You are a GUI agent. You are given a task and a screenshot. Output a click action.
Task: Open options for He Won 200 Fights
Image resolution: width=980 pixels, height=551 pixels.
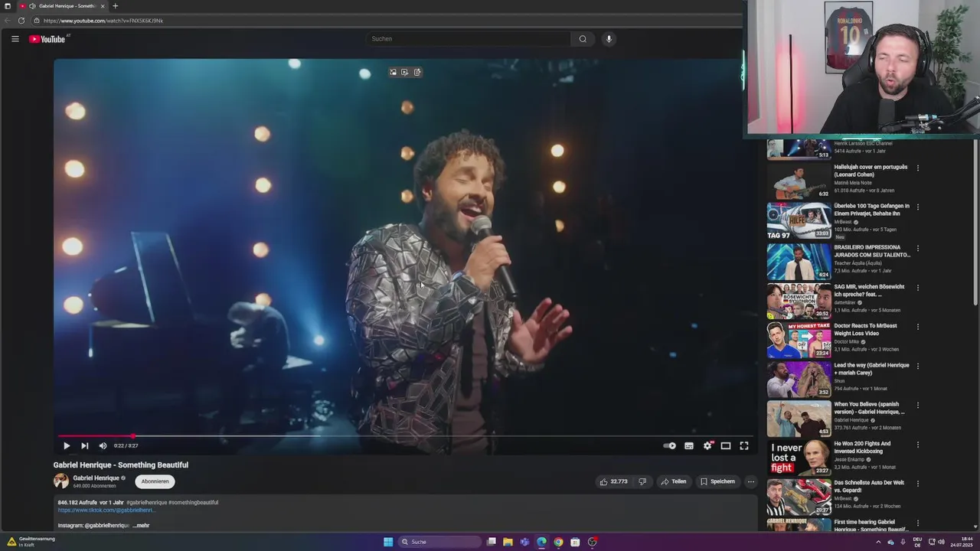918,445
